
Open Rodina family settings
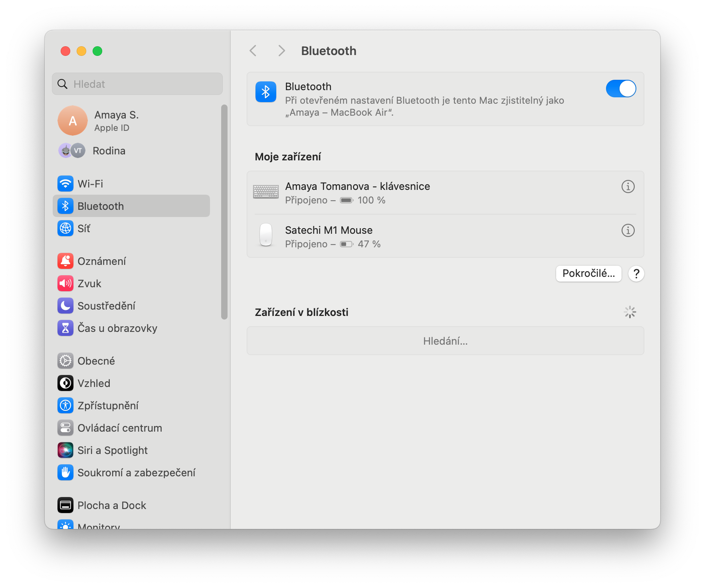coord(131,151)
